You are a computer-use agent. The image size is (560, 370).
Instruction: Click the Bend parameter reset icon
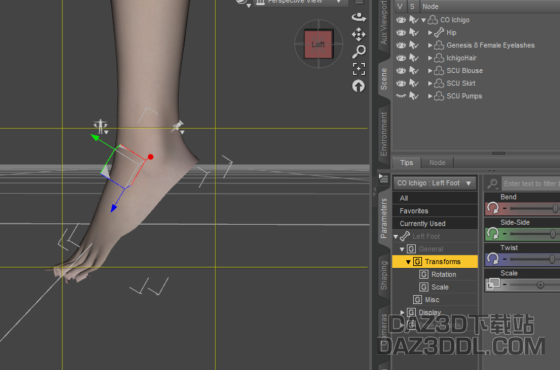tap(493, 208)
